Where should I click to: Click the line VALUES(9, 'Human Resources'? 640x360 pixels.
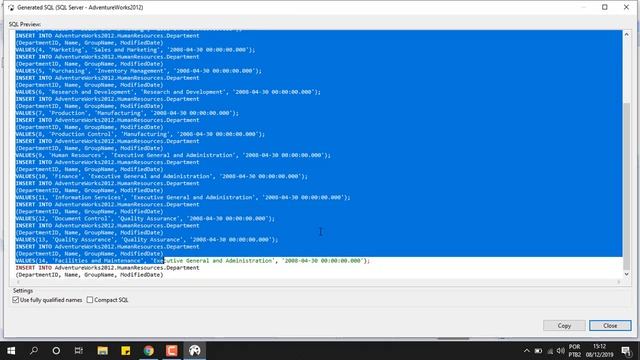[x=173, y=156]
